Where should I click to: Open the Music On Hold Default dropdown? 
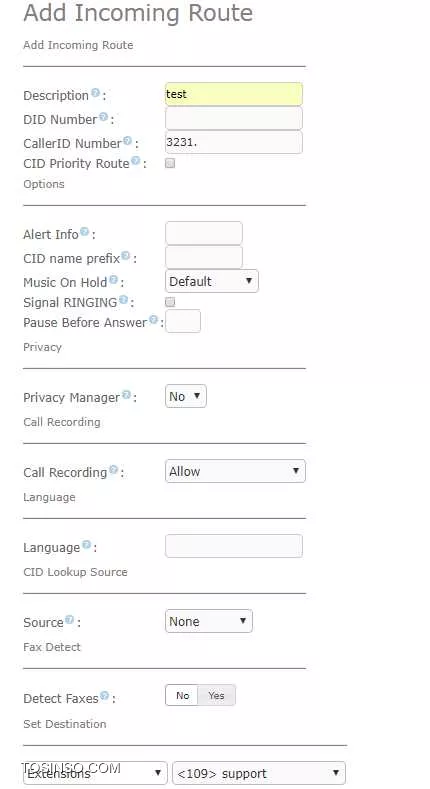click(212, 281)
